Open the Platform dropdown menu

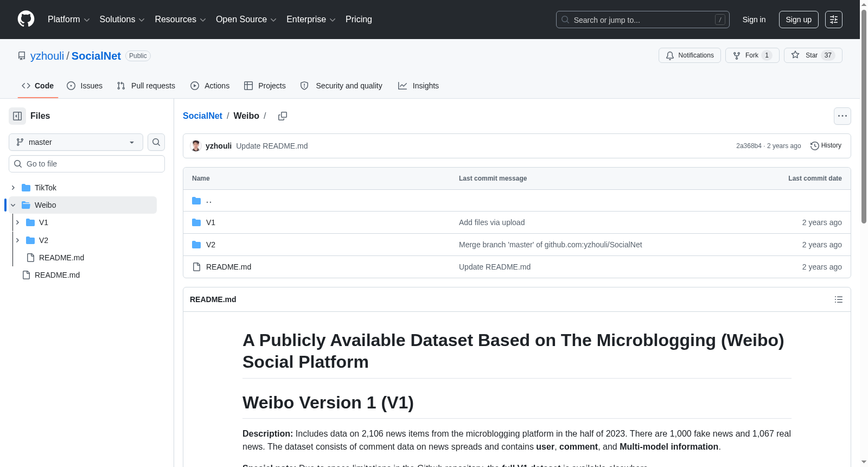point(68,20)
